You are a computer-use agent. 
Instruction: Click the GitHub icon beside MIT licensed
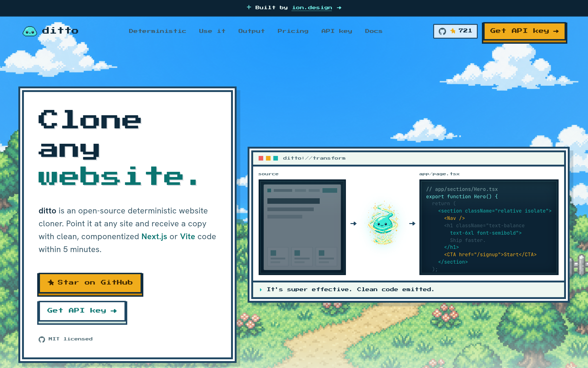42,339
